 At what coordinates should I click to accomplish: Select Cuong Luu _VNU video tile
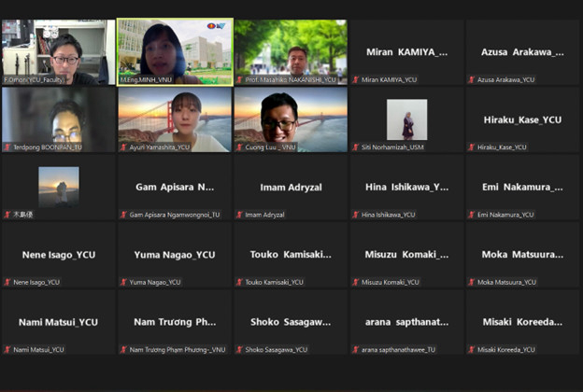[x=291, y=119]
